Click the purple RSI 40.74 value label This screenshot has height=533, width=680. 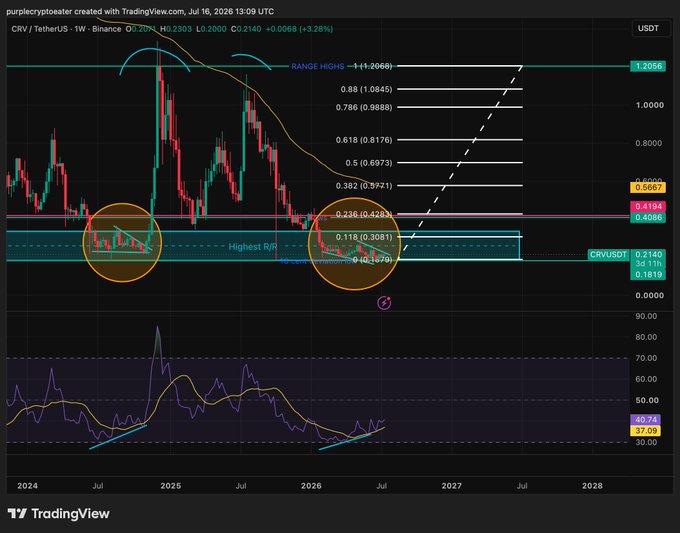pos(645,419)
